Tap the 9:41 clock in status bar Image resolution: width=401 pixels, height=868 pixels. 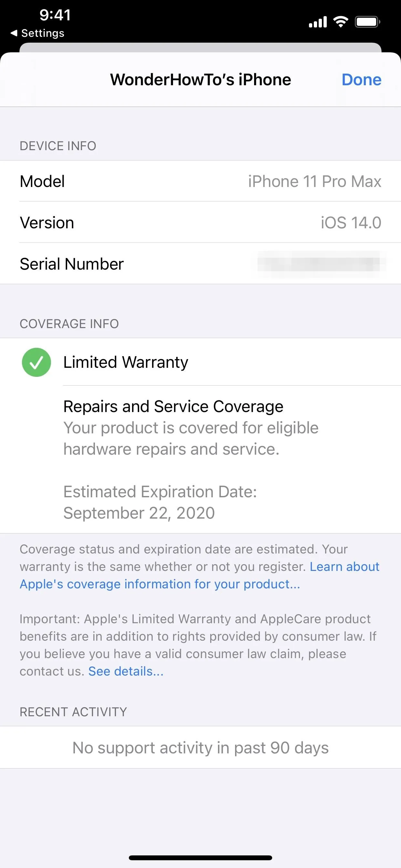pos(55,15)
